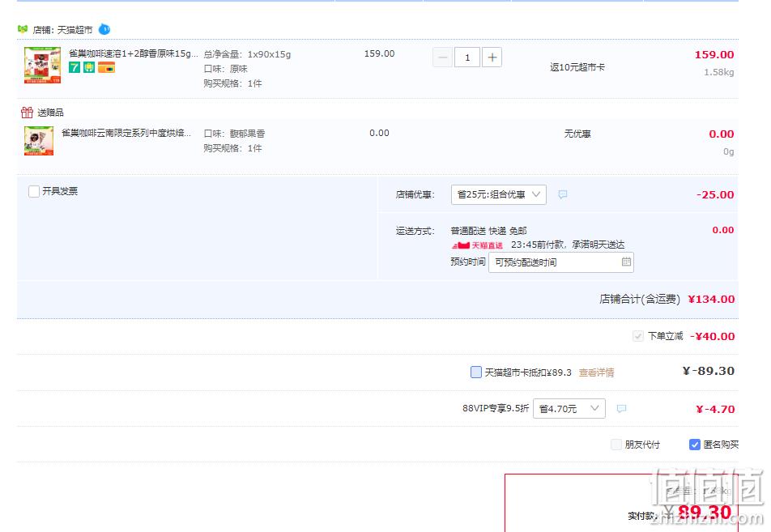This screenshot has width=771, height=532.
Task: Click the green Tmall store icon before 店铺
Action: pyautogui.click(x=23, y=29)
